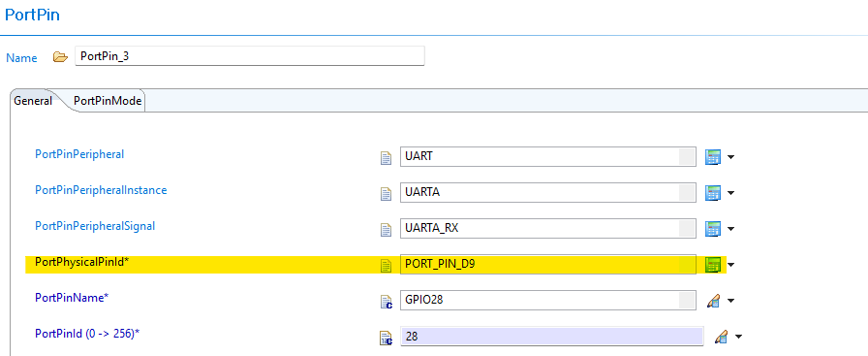Click the document icon beside the UARTA field
This screenshot has height=356, width=868.
[x=386, y=194]
